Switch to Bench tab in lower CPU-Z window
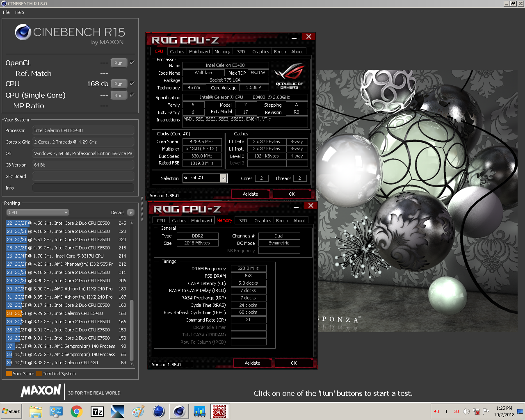Image resolution: width=525 pixels, height=420 pixels. click(282, 221)
